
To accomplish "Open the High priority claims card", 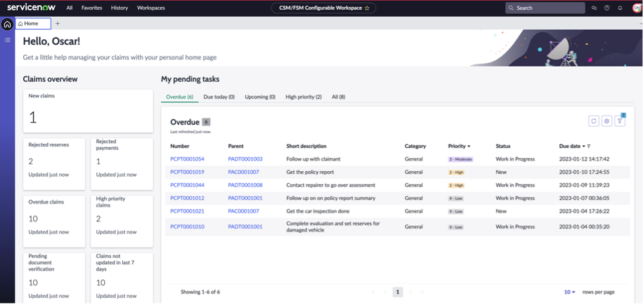I will (122, 221).
